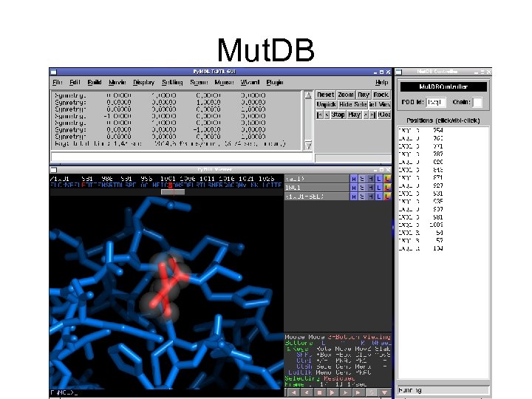Jump to last frame in viewer playback bar

pyautogui.click(x=358, y=392)
